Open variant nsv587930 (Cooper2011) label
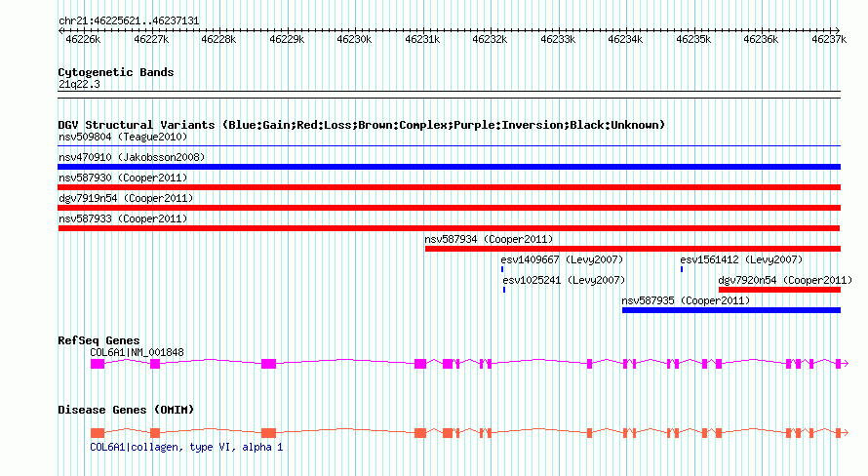The width and height of the screenshot is (868, 476). click(123, 178)
